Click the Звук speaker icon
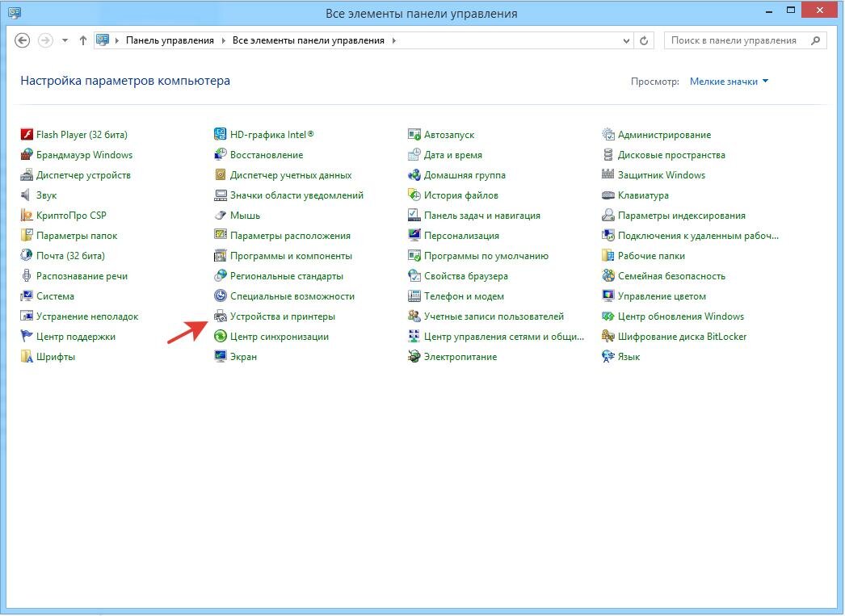Image resolution: width=845 pixels, height=616 pixels. click(27, 195)
